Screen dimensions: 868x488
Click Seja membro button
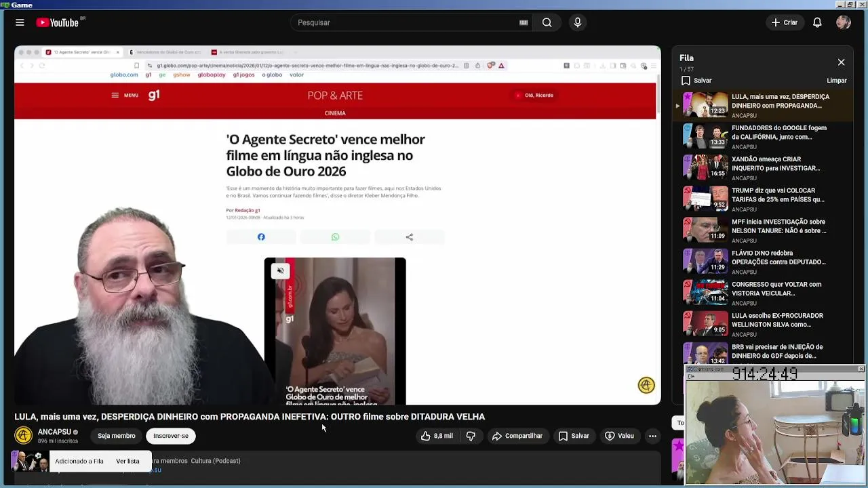[x=116, y=436]
